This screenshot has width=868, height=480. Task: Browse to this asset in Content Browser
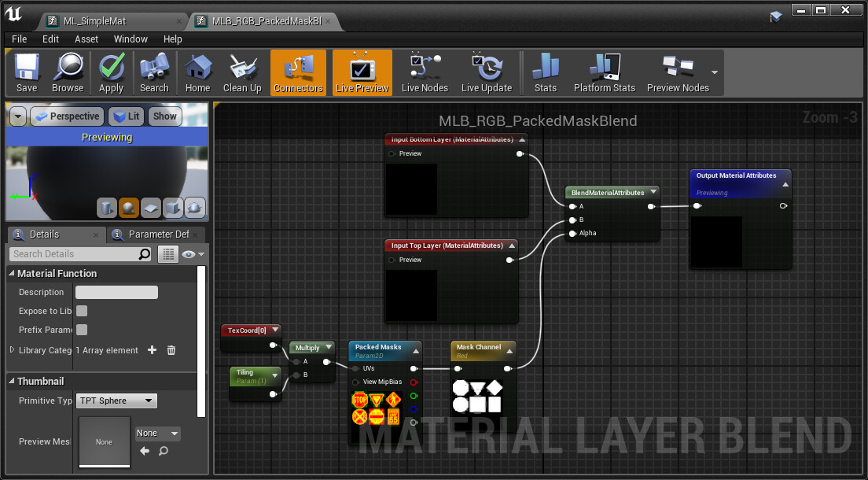click(68, 72)
